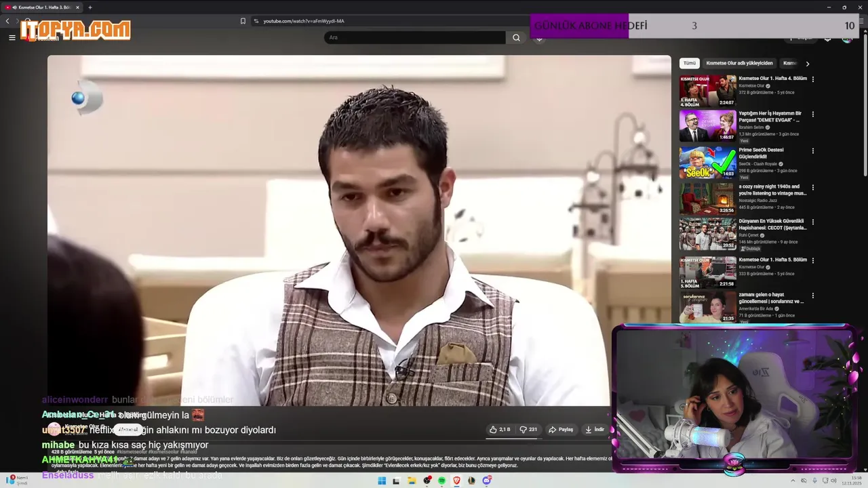
Task: Open options for Prime SeeOk Destesi video
Action: tap(813, 150)
